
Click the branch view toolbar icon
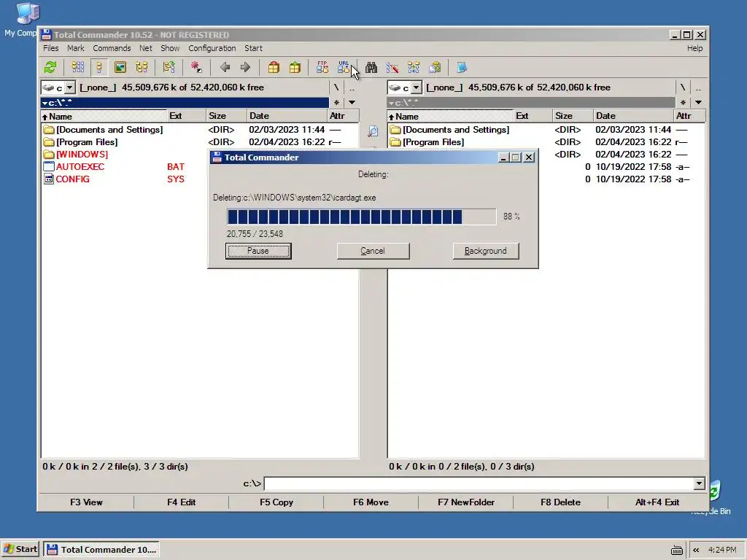coord(169,67)
